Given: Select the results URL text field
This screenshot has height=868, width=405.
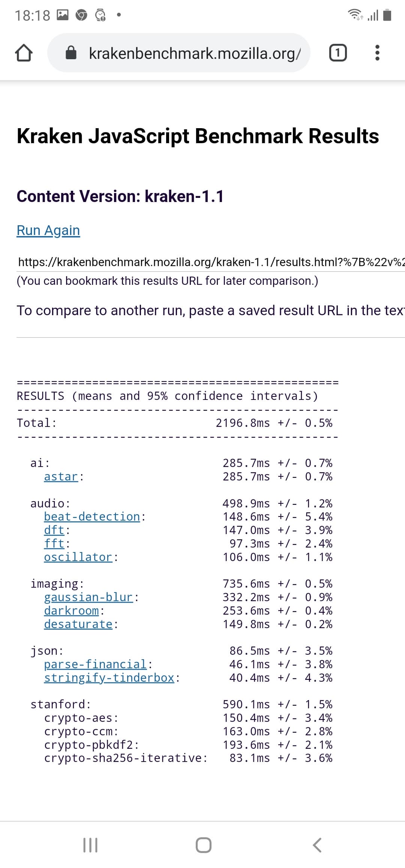Looking at the screenshot, I should (x=211, y=262).
